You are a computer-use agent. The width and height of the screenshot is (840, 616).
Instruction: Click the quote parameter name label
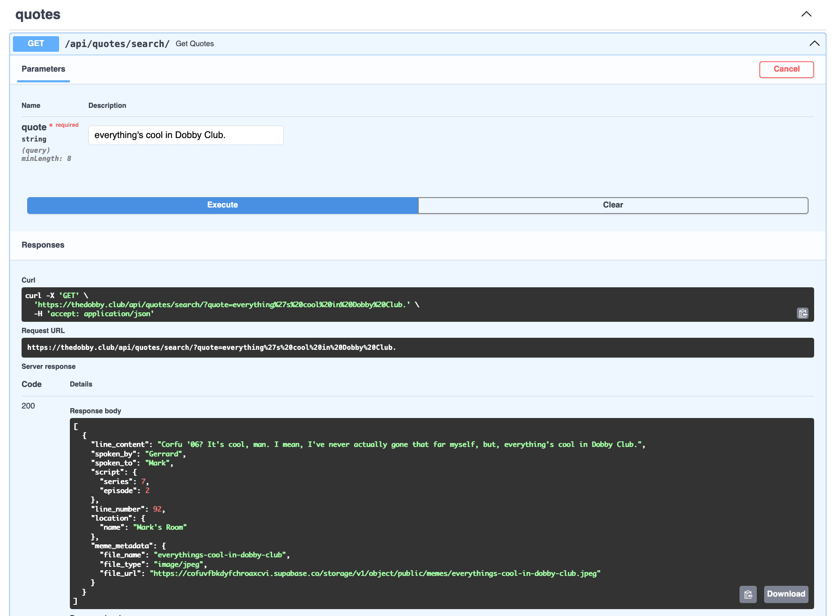[34, 127]
